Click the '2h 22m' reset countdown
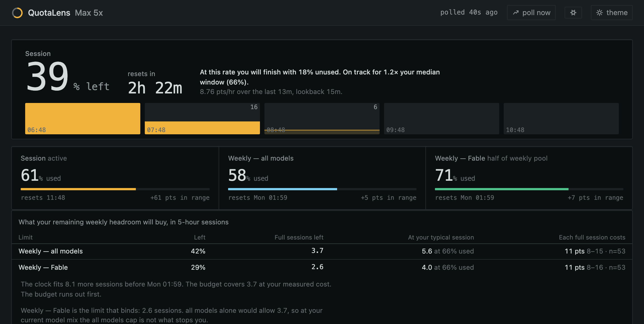Screen dimensions: 644x324 (x=155, y=88)
